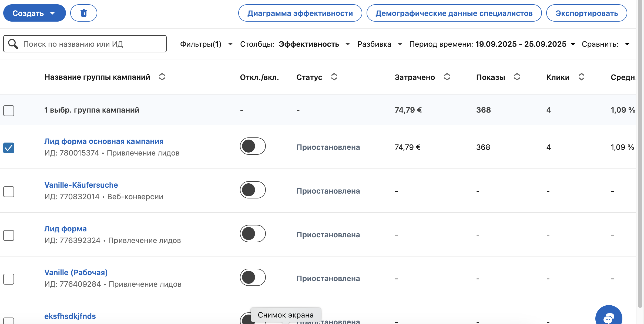Expand the Разбивка dropdown
The image size is (644, 324).
point(379,44)
